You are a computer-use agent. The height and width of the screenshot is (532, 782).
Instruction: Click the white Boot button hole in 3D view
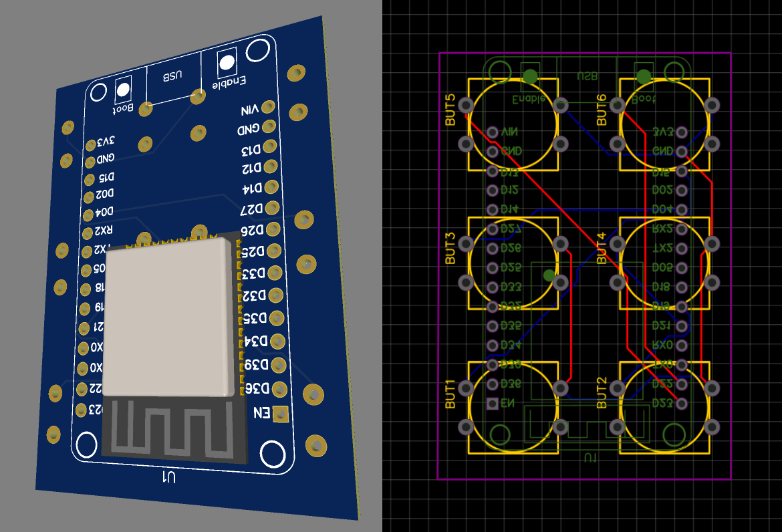point(123,90)
